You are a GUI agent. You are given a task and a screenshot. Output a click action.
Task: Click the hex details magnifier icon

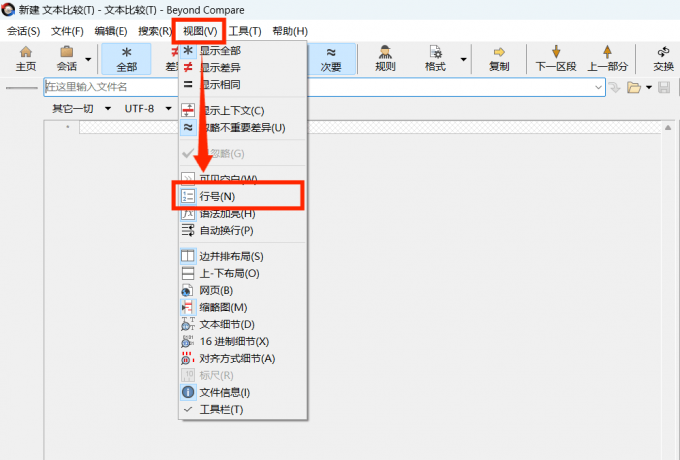point(188,342)
